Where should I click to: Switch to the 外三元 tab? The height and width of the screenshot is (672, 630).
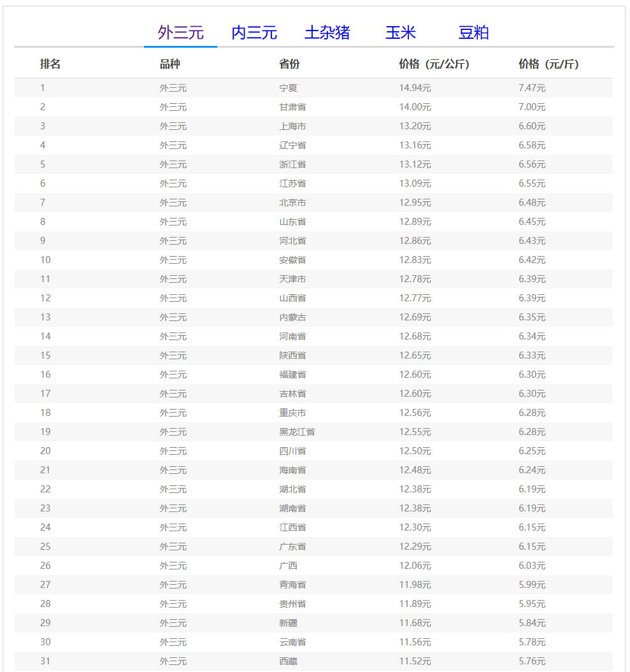(181, 32)
